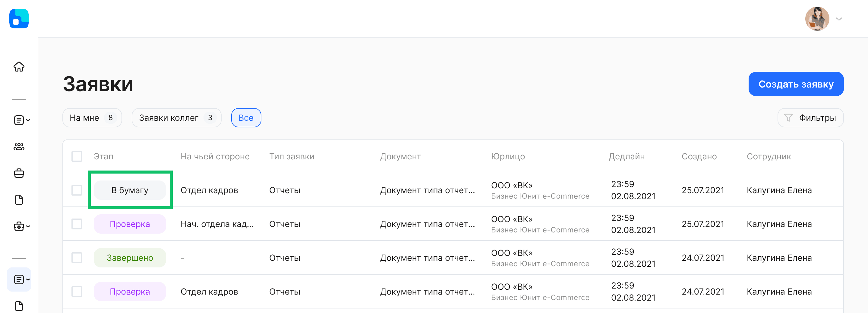Click the funnel filter icon
Viewport: 868px width, 313px height.
pos(788,118)
